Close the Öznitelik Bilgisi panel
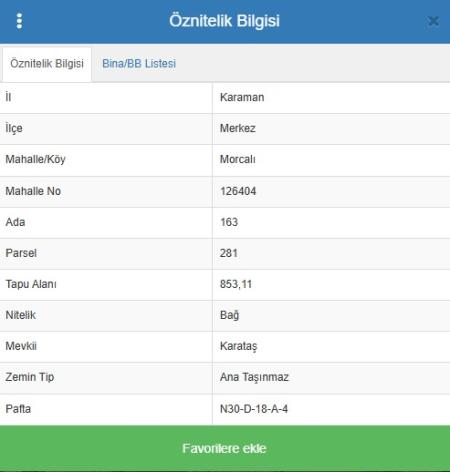The width and height of the screenshot is (450, 472). point(433,21)
